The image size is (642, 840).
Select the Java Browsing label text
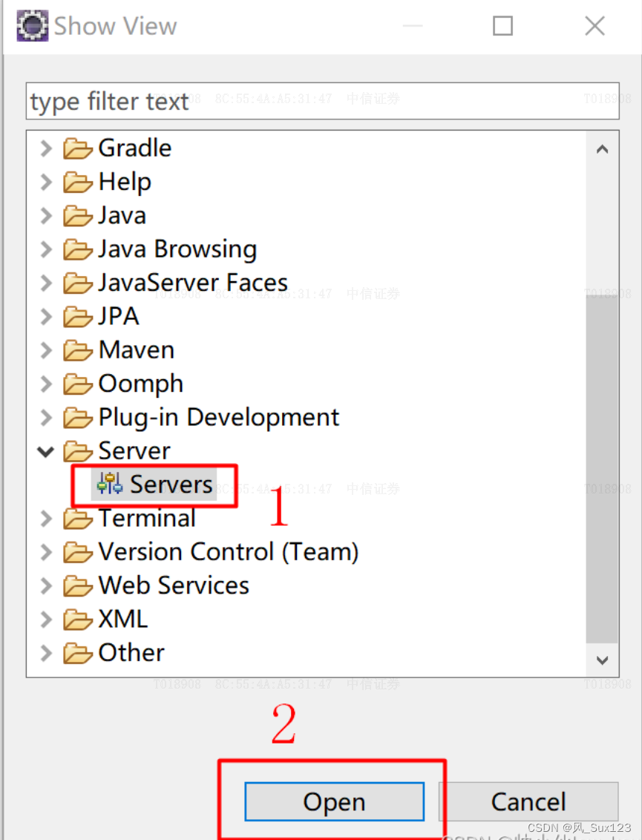(178, 249)
